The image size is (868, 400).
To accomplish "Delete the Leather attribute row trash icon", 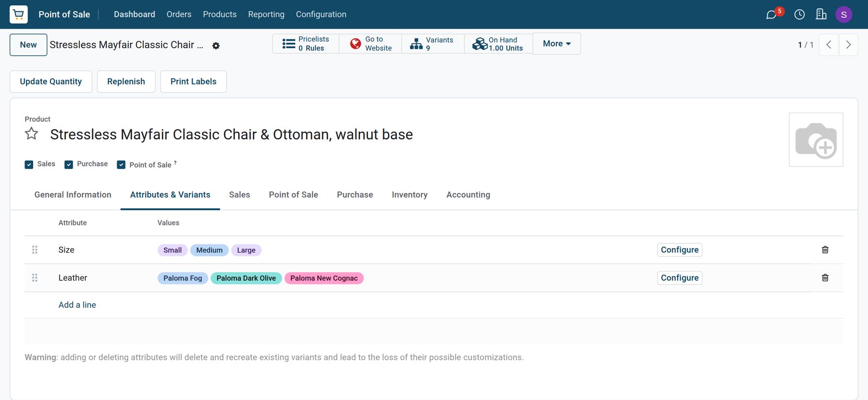I will [x=825, y=278].
